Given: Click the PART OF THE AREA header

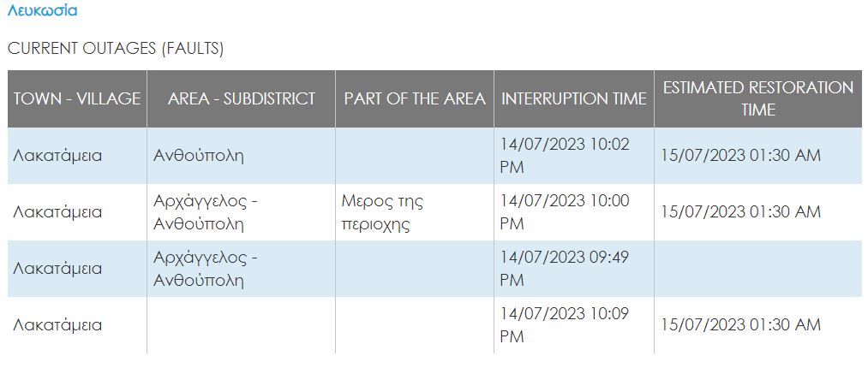Looking at the screenshot, I should 415,99.
